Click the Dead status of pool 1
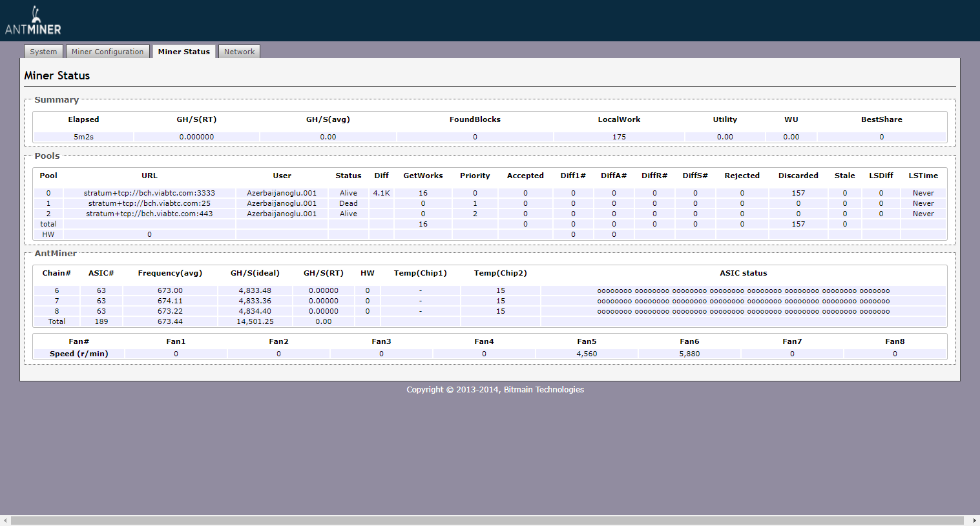The image size is (980, 526). [348, 203]
